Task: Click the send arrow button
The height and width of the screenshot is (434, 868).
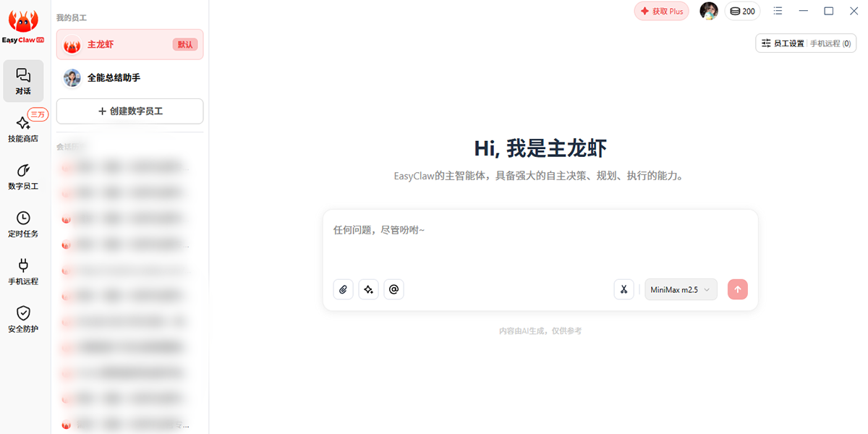Action: pyautogui.click(x=738, y=289)
